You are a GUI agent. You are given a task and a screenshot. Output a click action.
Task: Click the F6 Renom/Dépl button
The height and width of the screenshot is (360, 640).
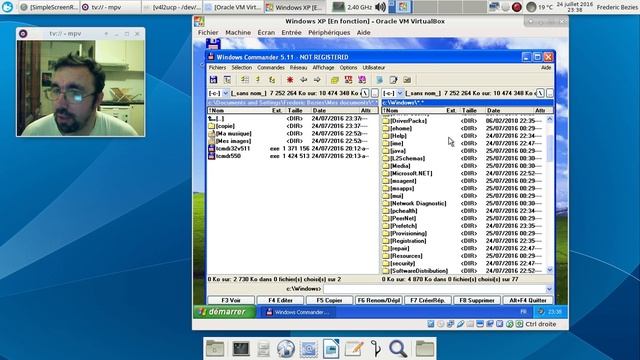379,300
